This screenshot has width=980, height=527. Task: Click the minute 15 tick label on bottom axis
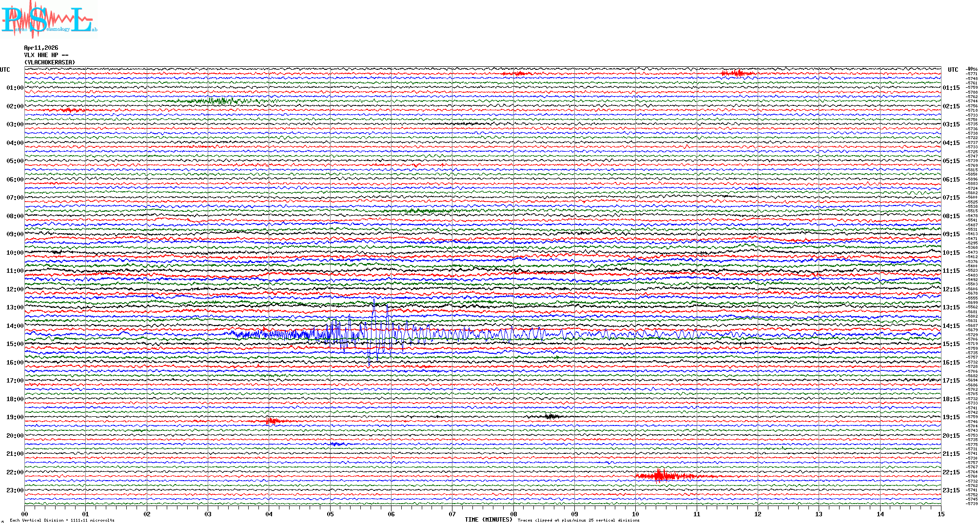pyautogui.click(x=941, y=514)
